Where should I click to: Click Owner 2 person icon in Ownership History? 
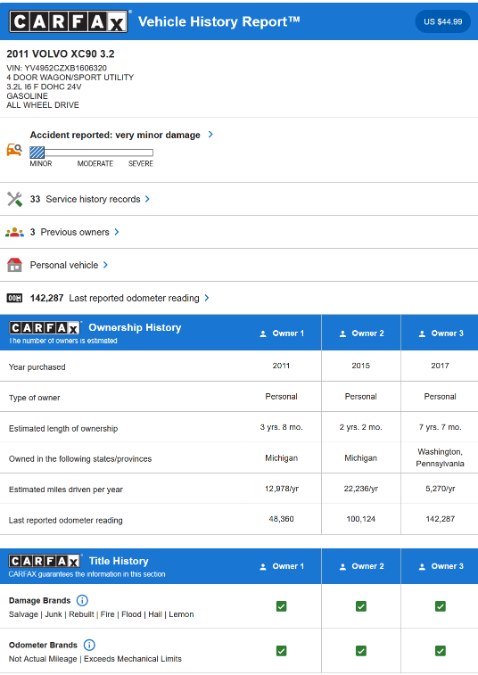coord(343,334)
